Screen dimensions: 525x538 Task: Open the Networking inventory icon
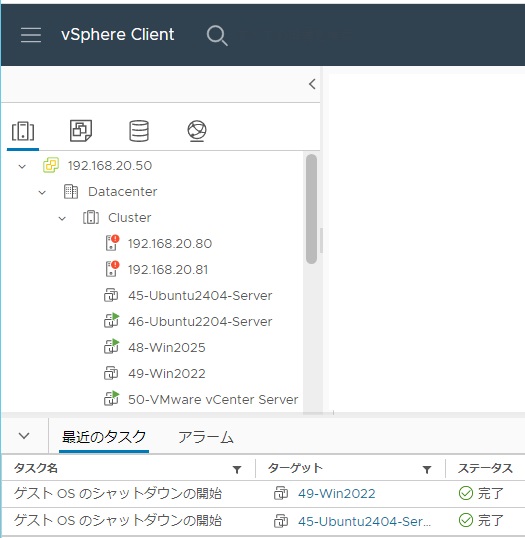click(x=197, y=131)
